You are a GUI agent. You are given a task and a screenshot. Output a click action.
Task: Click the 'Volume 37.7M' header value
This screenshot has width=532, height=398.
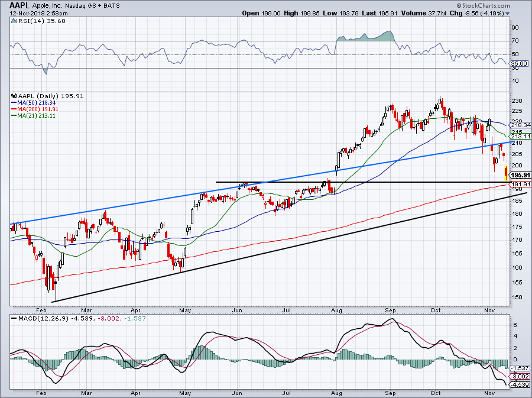click(x=424, y=13)
